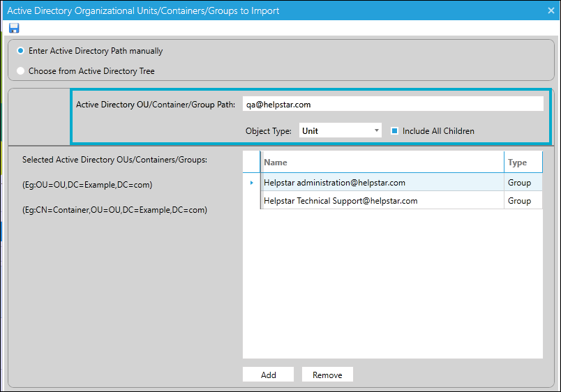561x392 pixels.
Task: Click the Remove button
Action: (x=327, y=375)
